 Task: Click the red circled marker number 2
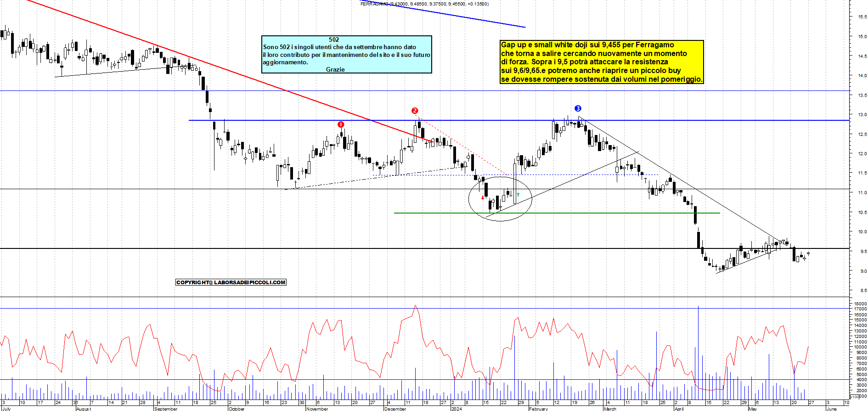(415, 111)
